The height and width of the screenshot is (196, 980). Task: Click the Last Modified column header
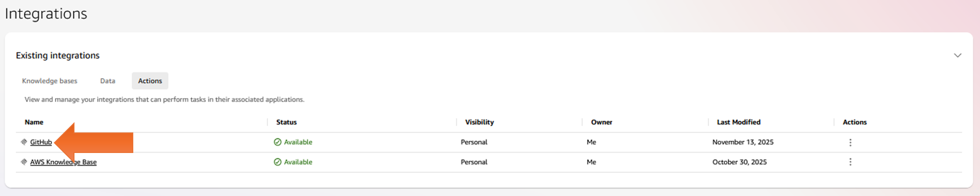point(738,122)
